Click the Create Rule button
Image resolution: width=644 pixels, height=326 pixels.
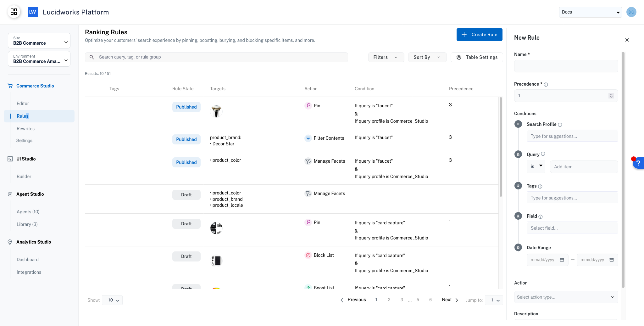479,35
